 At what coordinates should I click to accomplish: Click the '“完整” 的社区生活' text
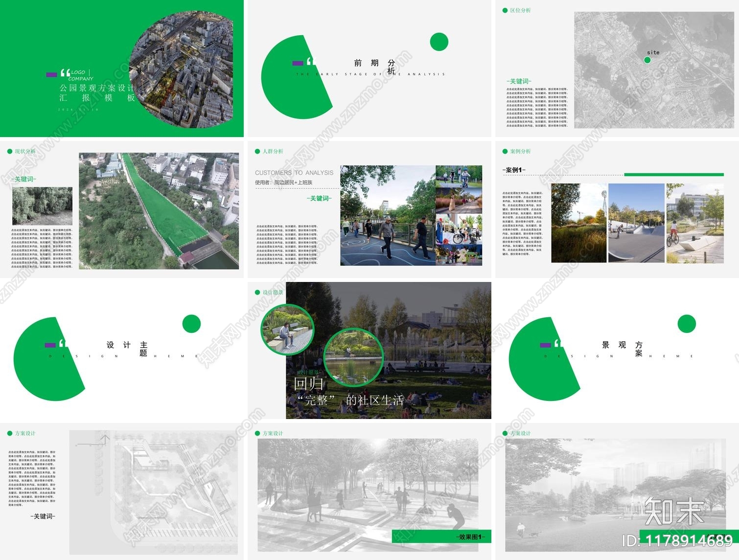pyautogui.click(x=350, y=400)
